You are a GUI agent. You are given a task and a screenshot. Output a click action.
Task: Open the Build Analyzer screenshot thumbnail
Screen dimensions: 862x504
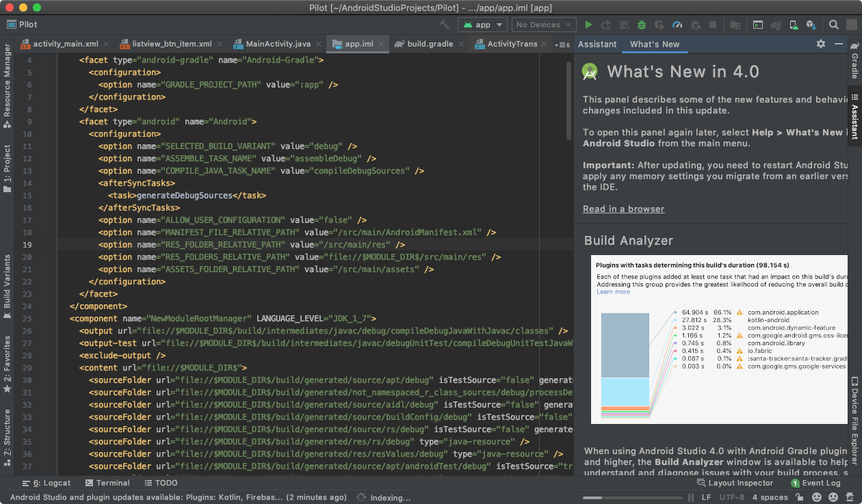coord(719,340)
